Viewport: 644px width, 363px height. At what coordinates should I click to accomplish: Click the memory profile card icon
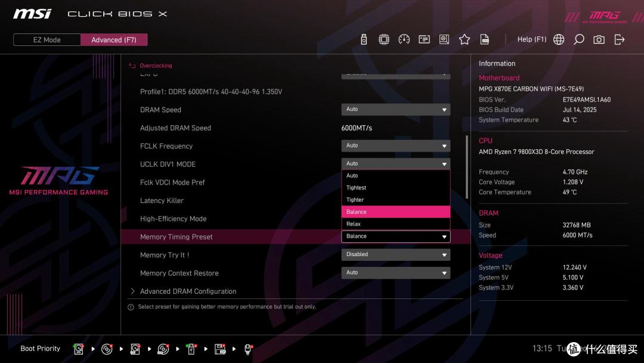[424, 39]
